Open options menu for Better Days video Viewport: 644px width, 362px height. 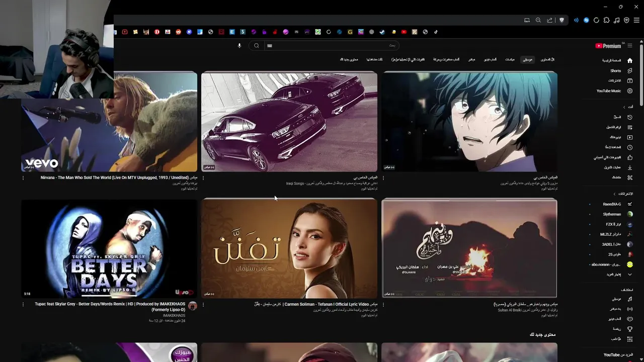[x=23, y=304]
